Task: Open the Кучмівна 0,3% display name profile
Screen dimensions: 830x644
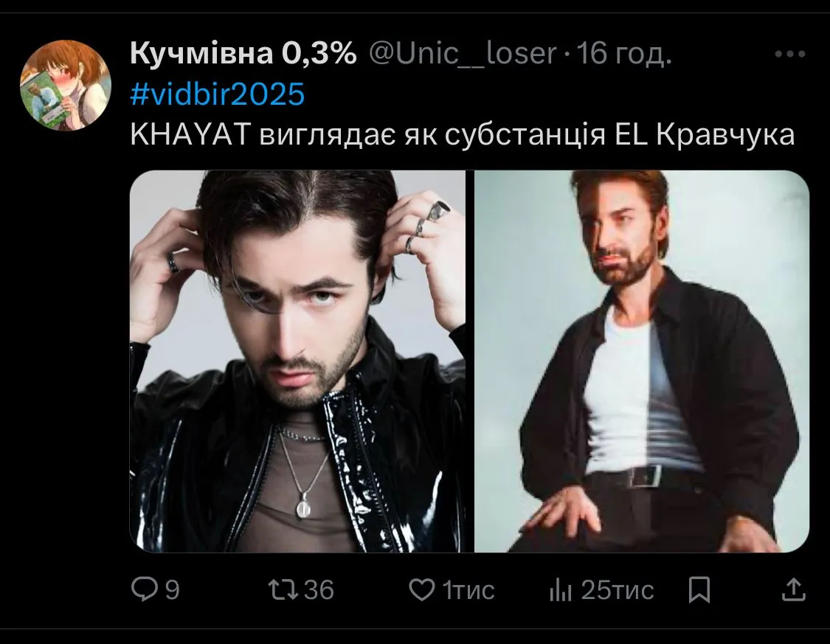Action: 243,53
